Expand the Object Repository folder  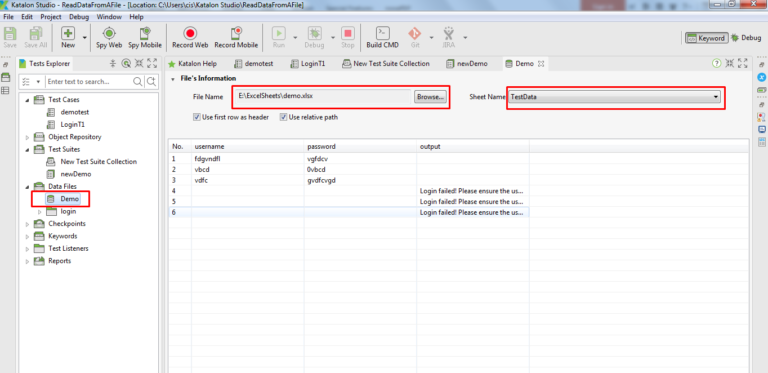pyautogui.click(x=27, y=137)
